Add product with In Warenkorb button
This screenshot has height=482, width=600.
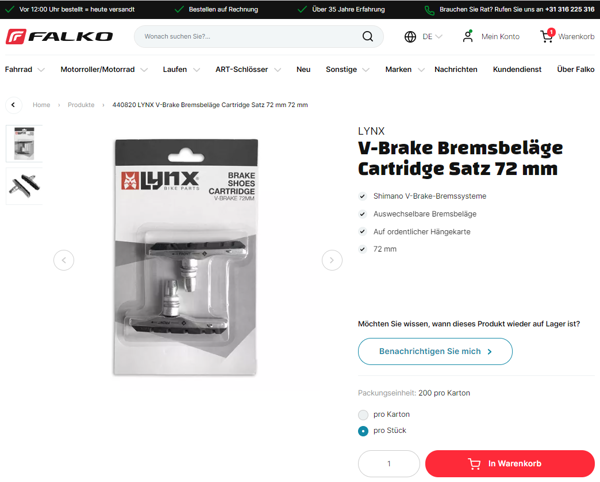pyautogui.click(x=510, y=463)
